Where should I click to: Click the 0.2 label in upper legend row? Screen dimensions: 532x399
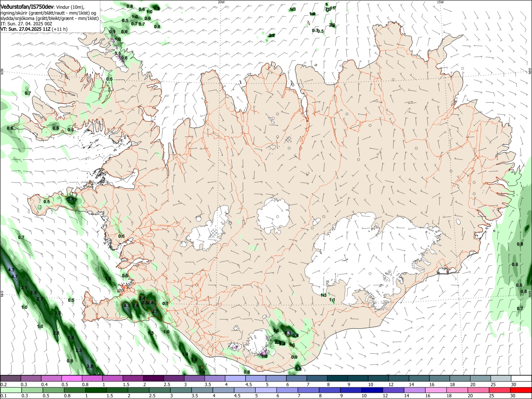[x=3, y=384]
